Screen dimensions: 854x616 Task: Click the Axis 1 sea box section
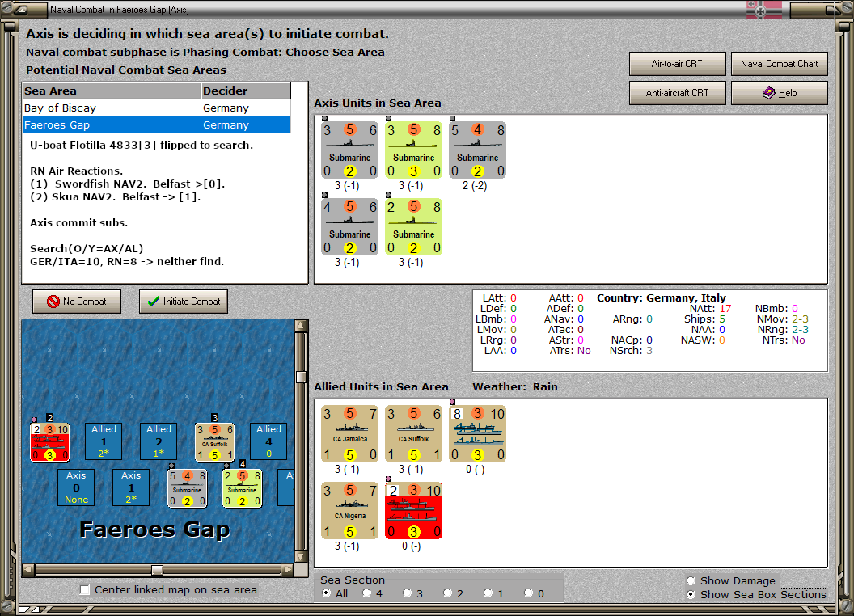(131, 487)
